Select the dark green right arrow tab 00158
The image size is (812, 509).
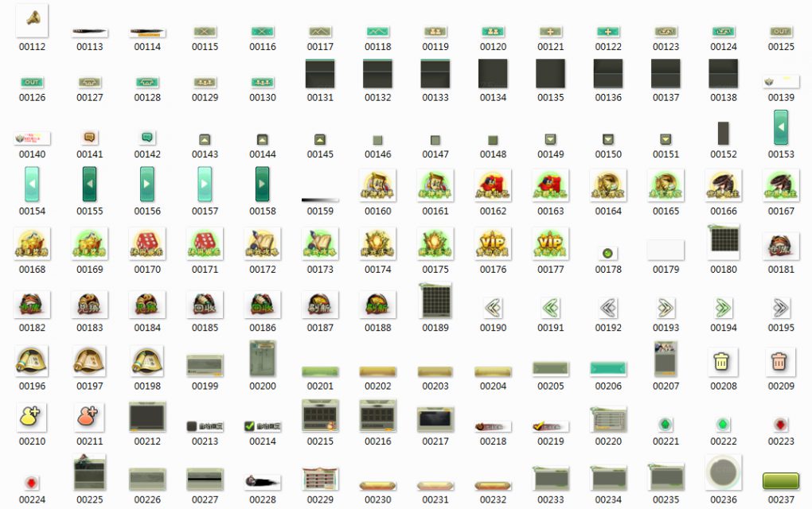pyautogui.click(x=262, y=184)
